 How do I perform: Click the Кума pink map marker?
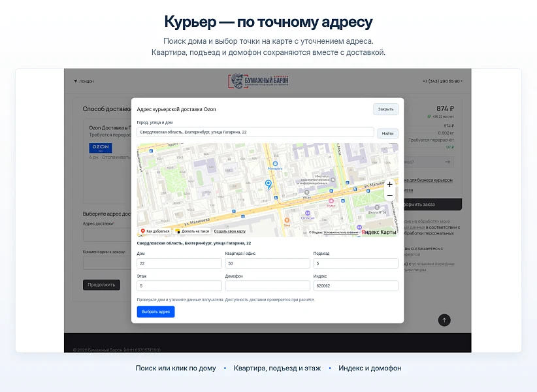(331, 201)
